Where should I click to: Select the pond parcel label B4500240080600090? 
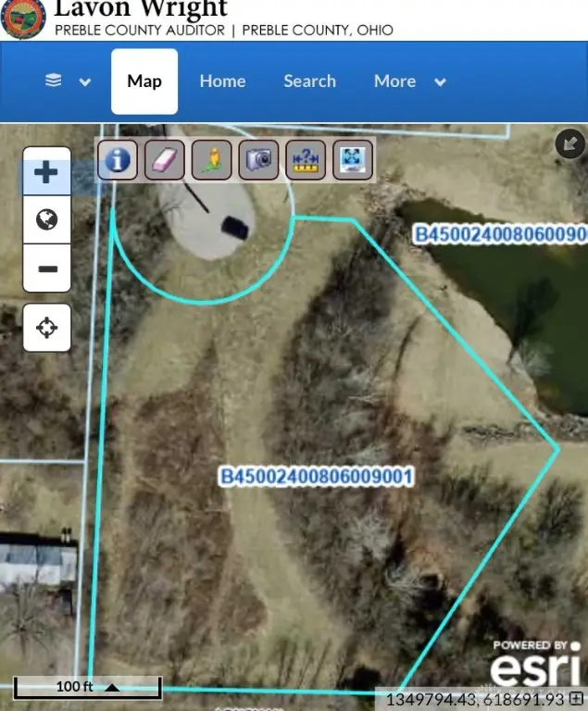click(x=501, y=234)
